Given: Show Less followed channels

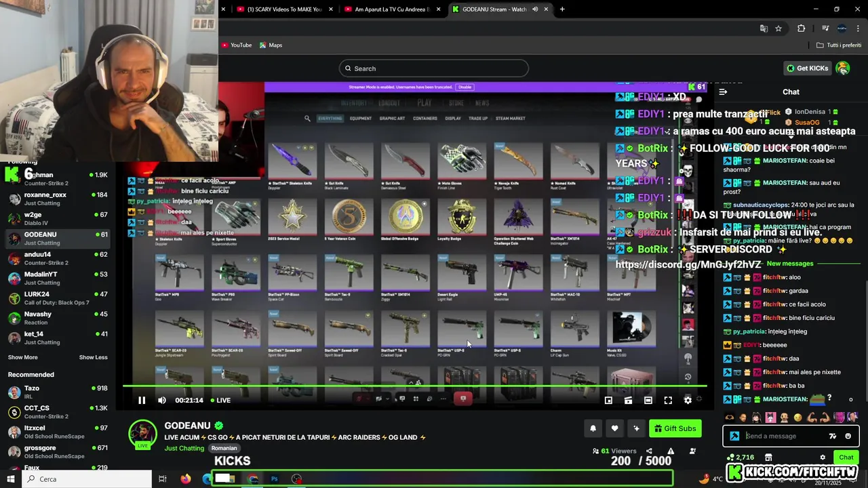Looking at the screenshot, I should click(93, 357).
